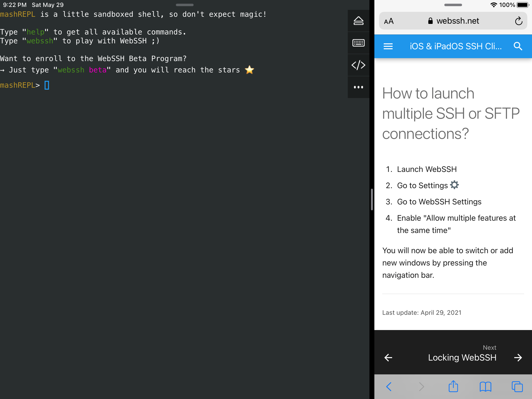
Task: Go to the next article with right arrow
Action: point(518,357)
